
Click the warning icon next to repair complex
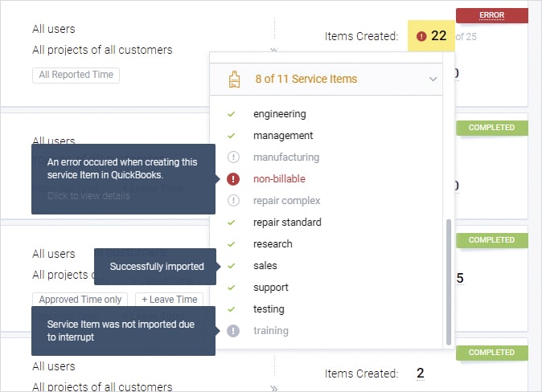(x=233, y=200)
